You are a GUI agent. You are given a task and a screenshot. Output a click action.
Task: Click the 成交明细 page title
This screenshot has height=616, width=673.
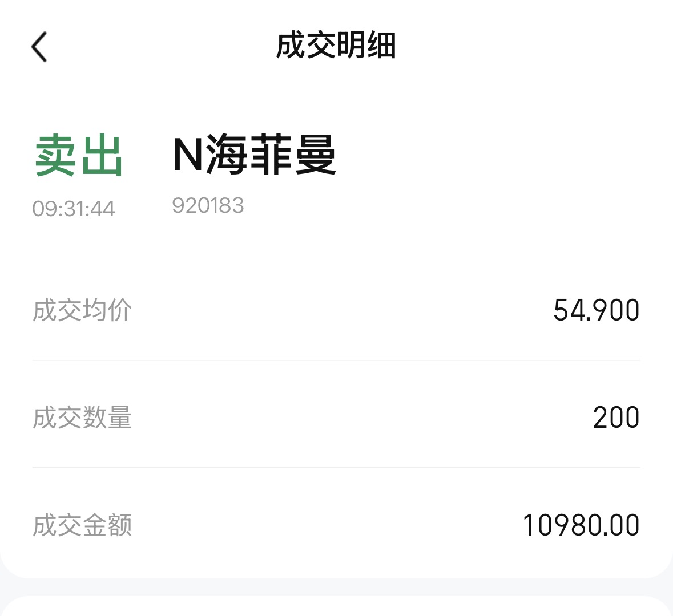click(336, 46)
